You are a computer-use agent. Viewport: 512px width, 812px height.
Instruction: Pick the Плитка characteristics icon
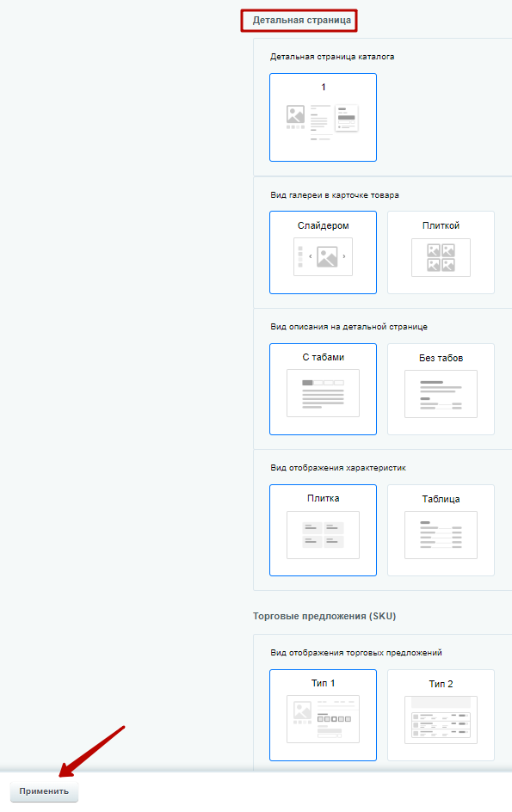coord(323,535)
